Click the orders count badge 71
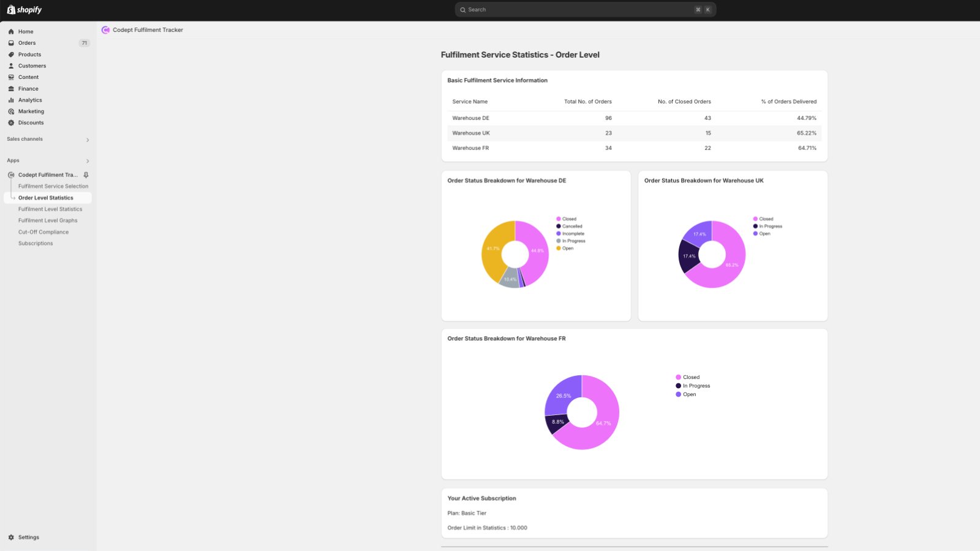This screenshot has height=551, width=980. pyautogui.click(x=85, y=43)
